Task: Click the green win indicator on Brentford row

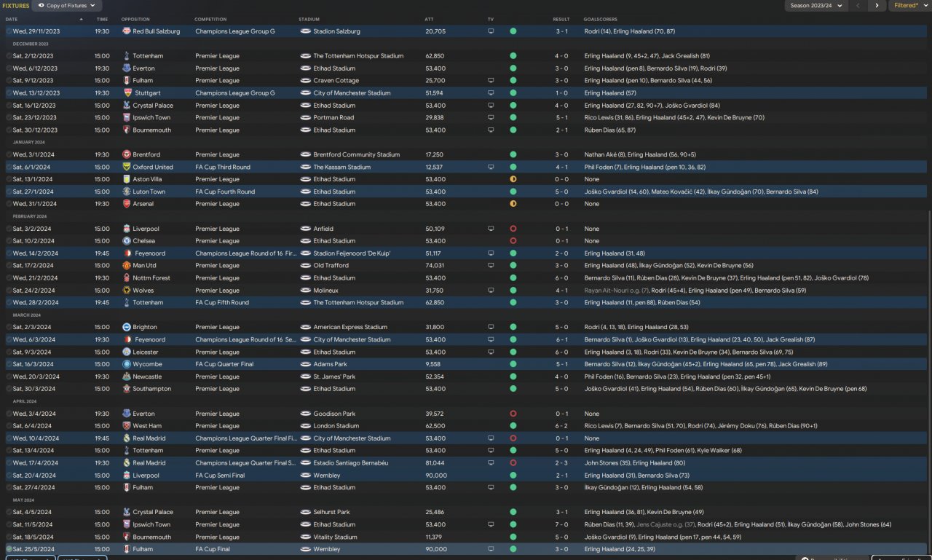Action: coord(513,154)
